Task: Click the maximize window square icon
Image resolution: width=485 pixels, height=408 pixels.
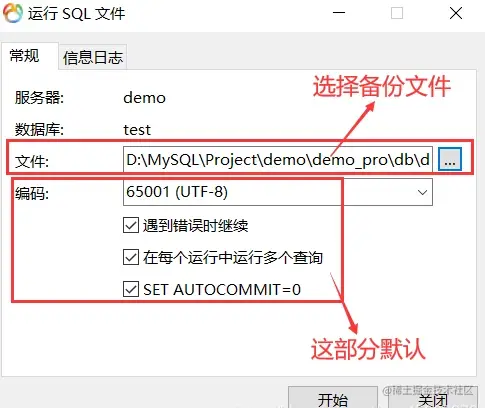Action: coord(397,13)
